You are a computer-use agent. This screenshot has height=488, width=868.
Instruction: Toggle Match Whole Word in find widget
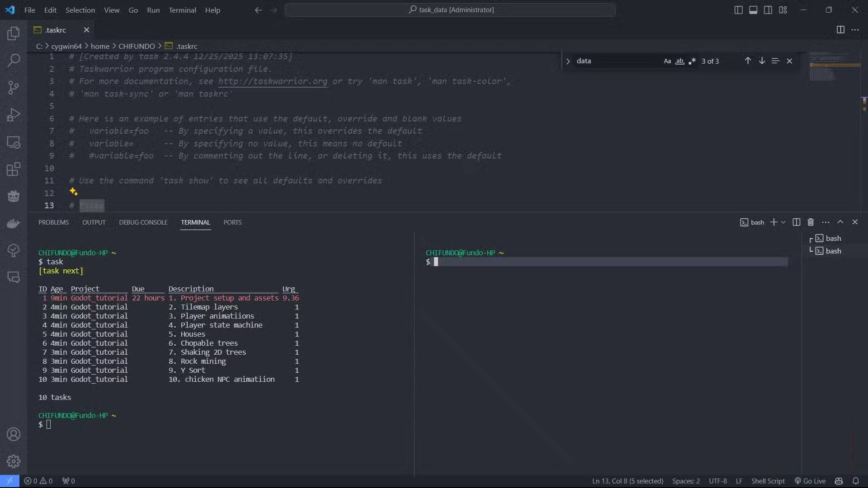(x=679, y=61)
